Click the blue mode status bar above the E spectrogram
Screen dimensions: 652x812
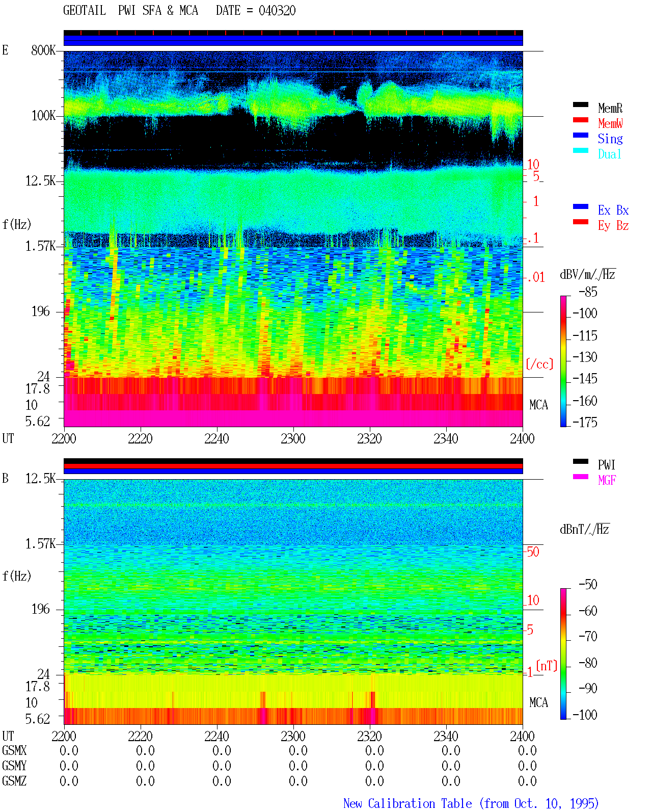293,40
